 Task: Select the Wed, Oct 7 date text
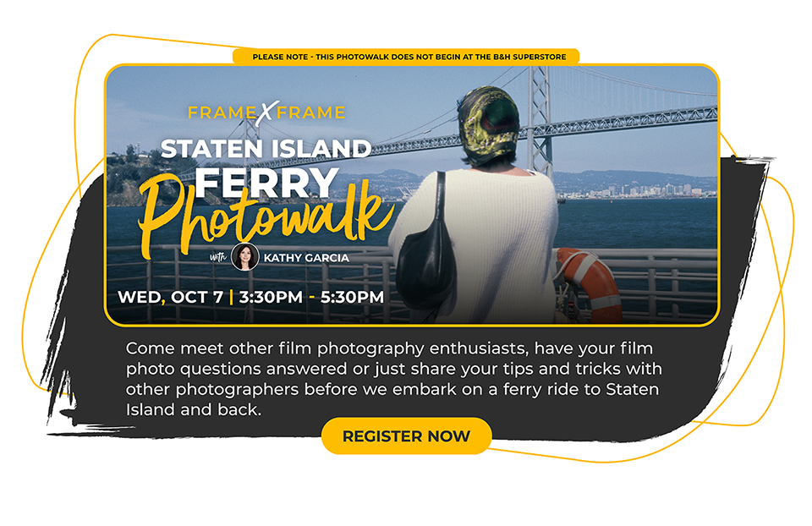tap(170, 297)
